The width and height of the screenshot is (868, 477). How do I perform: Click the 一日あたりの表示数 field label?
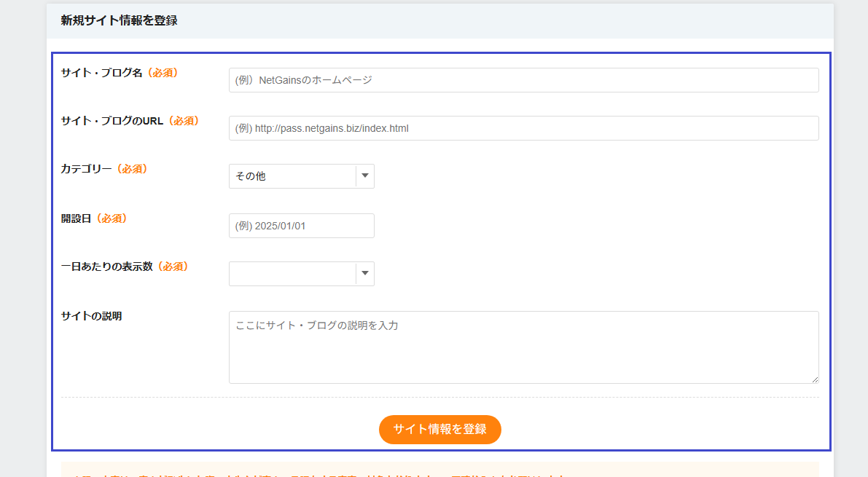[106, 267]
